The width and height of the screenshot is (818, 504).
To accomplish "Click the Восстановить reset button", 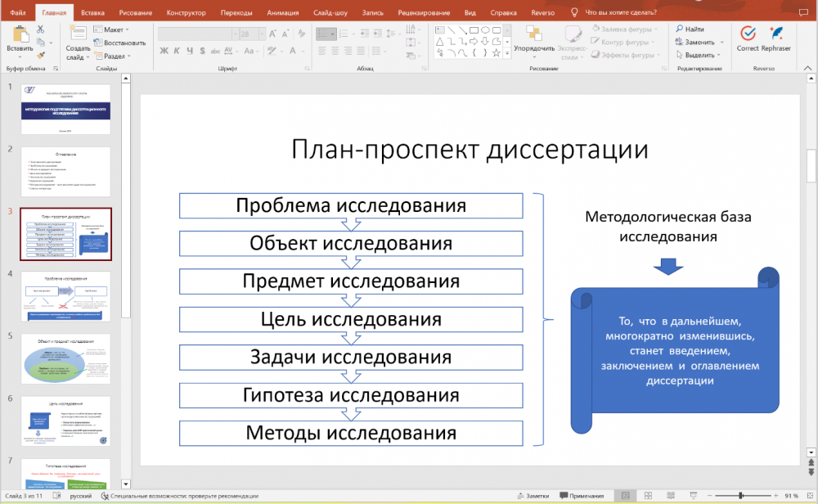I will [x=120, y=43].
